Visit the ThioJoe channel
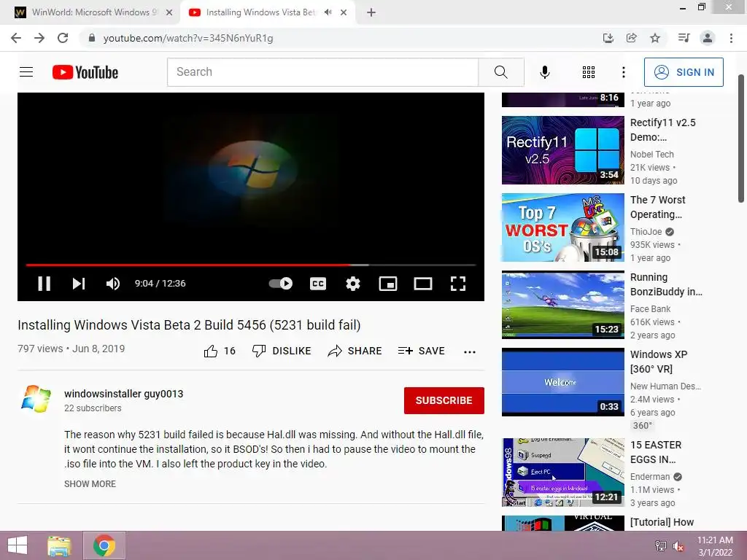The height and width of the screenshot is (560, 747). click(x=646, y=231)
